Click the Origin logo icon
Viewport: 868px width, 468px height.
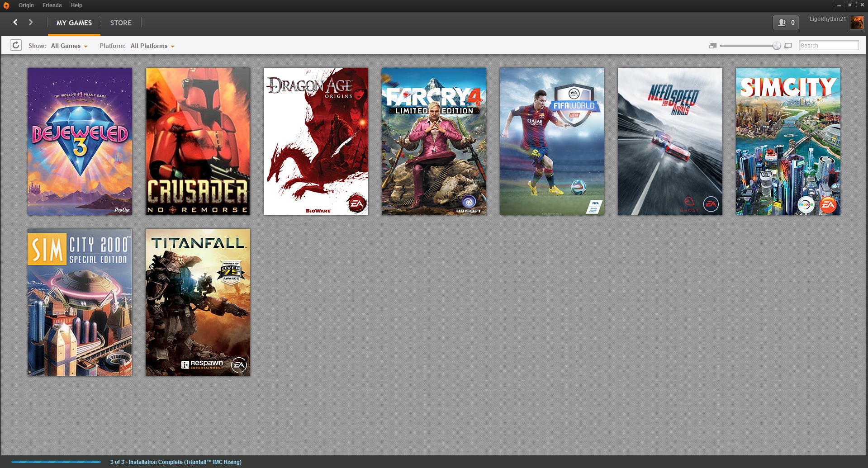pos(6,5)
